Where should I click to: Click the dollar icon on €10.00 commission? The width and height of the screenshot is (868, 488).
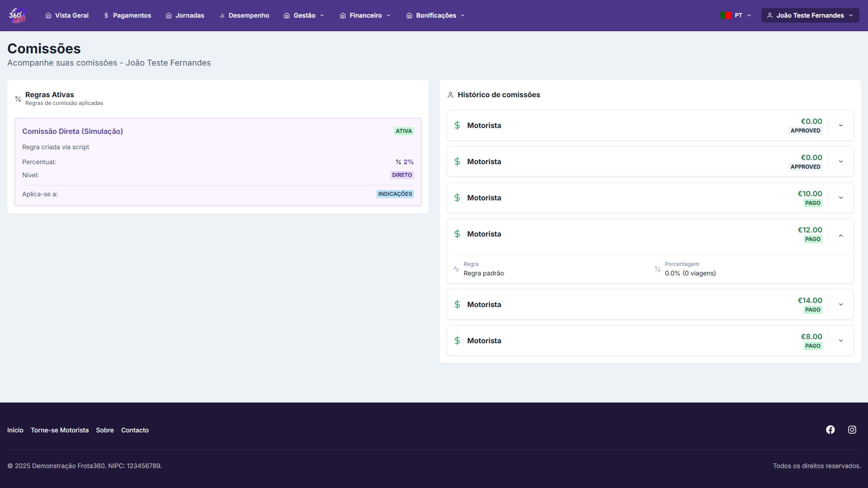[457, 198]
